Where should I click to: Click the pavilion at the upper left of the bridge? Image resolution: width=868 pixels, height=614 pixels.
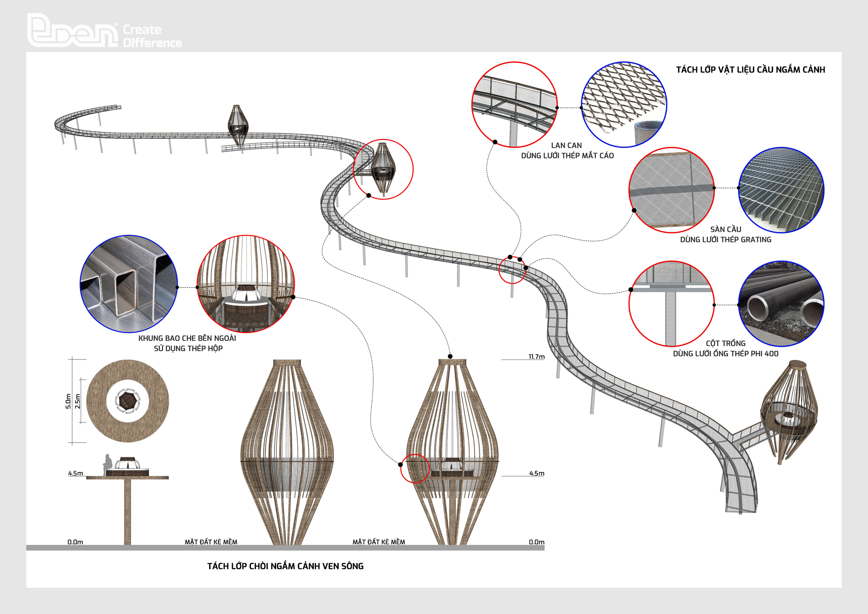[238, 125]
